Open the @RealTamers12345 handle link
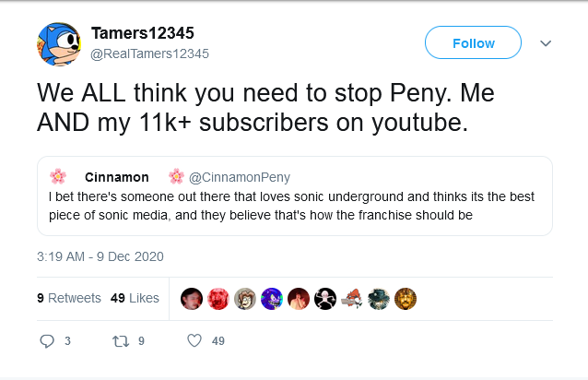 click(x=150, y=53)
